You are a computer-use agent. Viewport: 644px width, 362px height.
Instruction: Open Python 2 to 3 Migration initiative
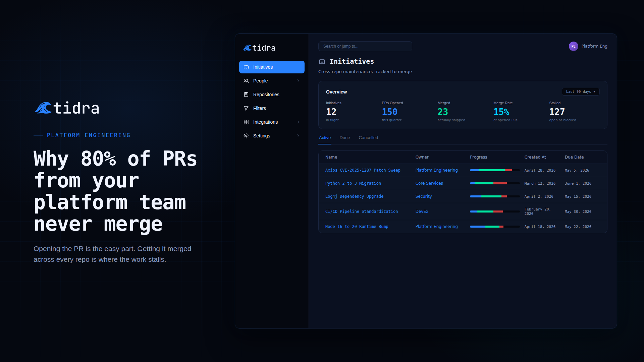[x=353, y=183]
